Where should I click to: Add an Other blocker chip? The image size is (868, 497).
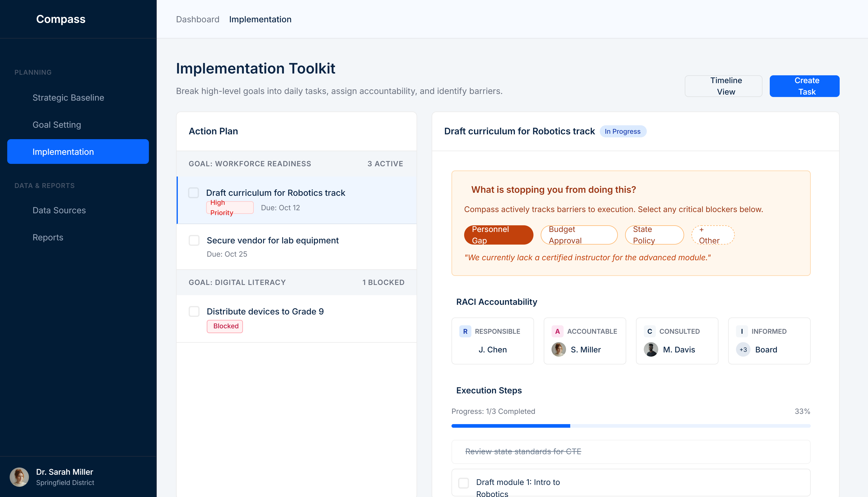[x=713, y=235]
